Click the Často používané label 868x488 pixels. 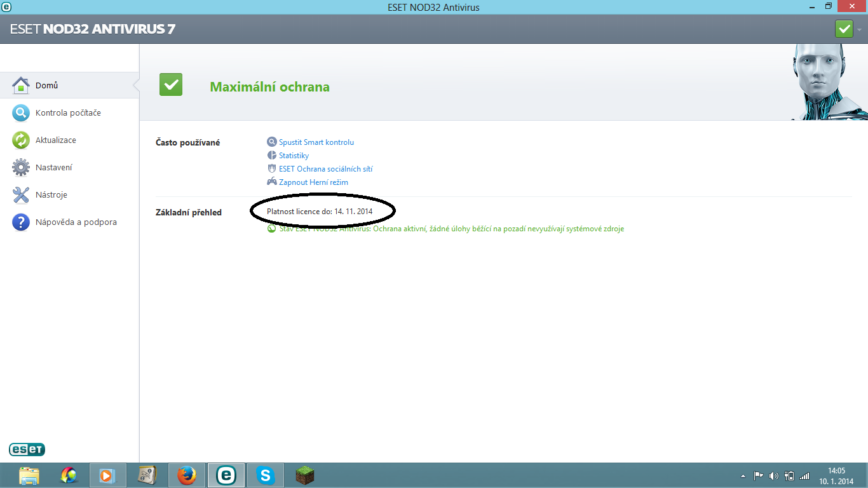coord(188,142)
